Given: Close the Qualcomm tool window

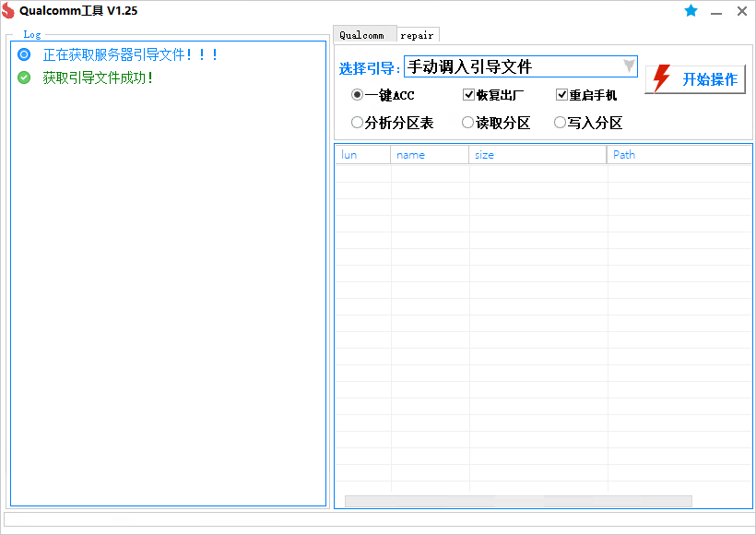Looking at the screenshot, I should coord(741,11).
